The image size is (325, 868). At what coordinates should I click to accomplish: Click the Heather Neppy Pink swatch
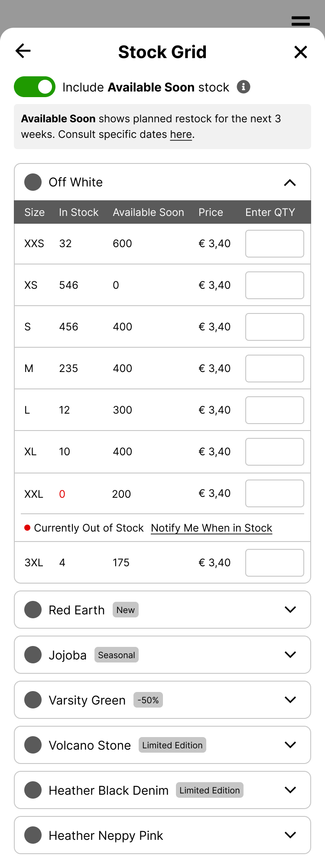tap(33, 835)
